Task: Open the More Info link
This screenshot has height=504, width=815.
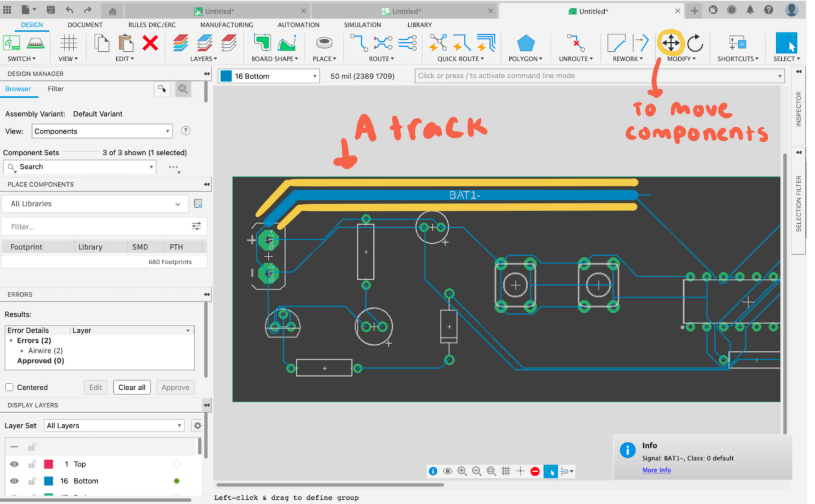Action: pos(656,470)
